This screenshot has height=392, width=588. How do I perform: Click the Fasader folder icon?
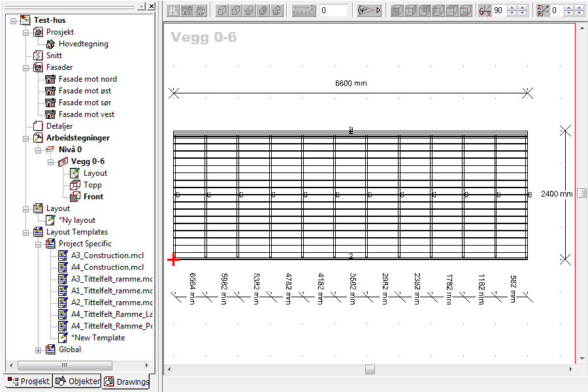coord(38,67)
